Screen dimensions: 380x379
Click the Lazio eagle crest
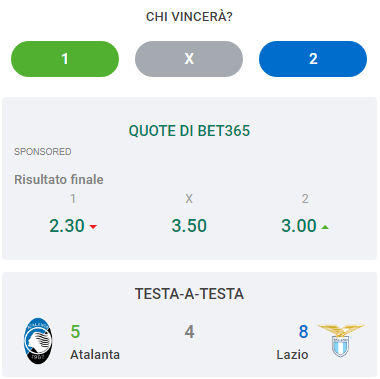340,340
